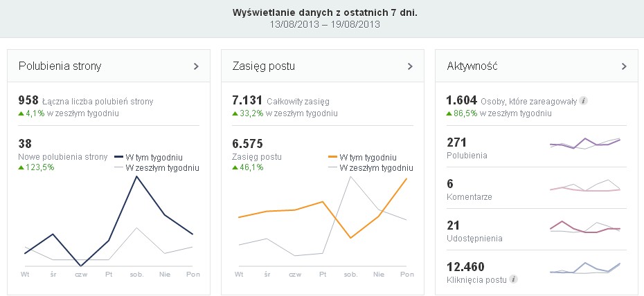
Task: Click the 13/08/2013 – 19/08/2013 date range
Action: tap(321, 24)
